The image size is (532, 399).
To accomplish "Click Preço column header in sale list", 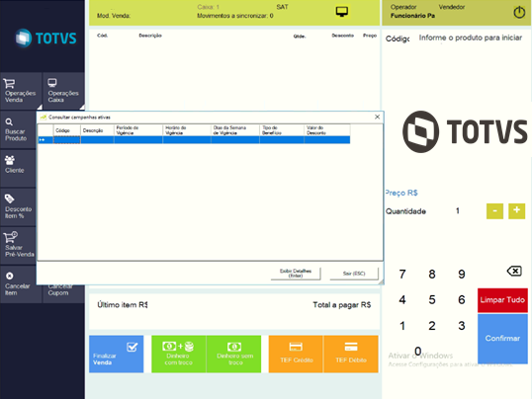I will (370, 36).
